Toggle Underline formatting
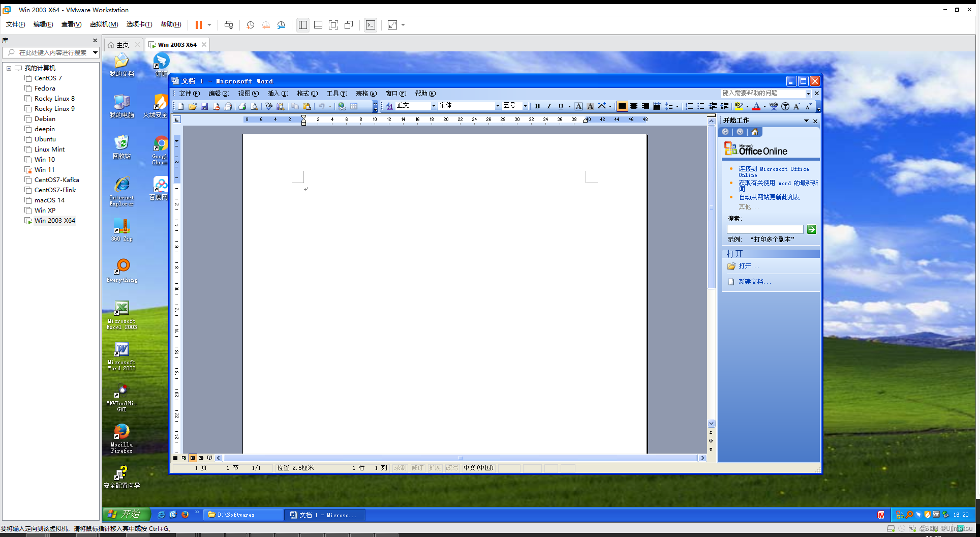 [561, 106]
